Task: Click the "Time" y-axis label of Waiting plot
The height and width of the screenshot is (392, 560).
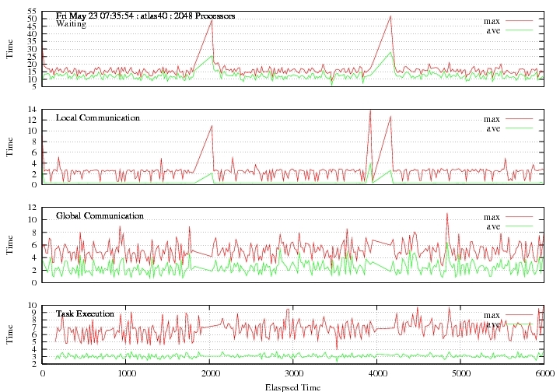Action: [x=10, y=49]
